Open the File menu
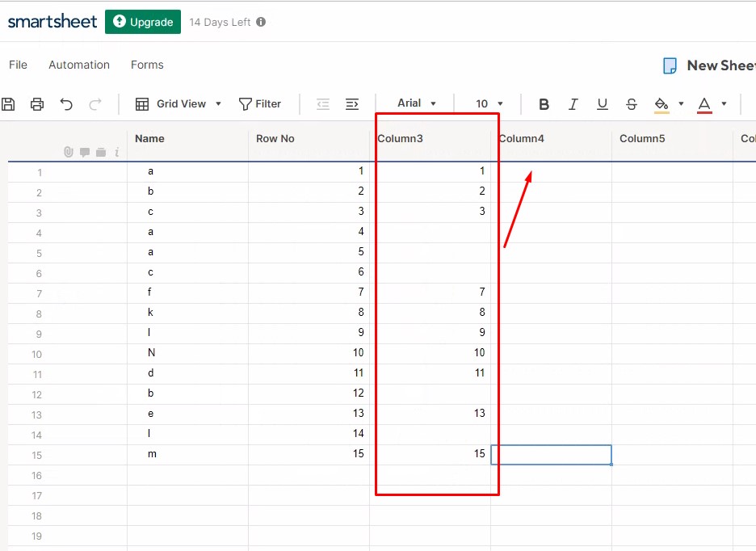Viewport: 756px width, 551px height. tap(17, 65)
